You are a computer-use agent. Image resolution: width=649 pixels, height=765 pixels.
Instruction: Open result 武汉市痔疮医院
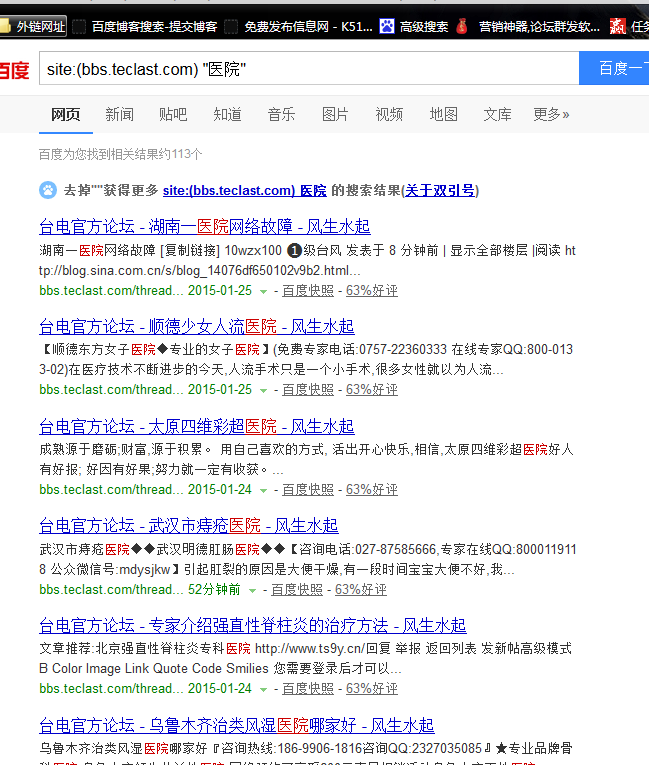click(x=189, y=525)
